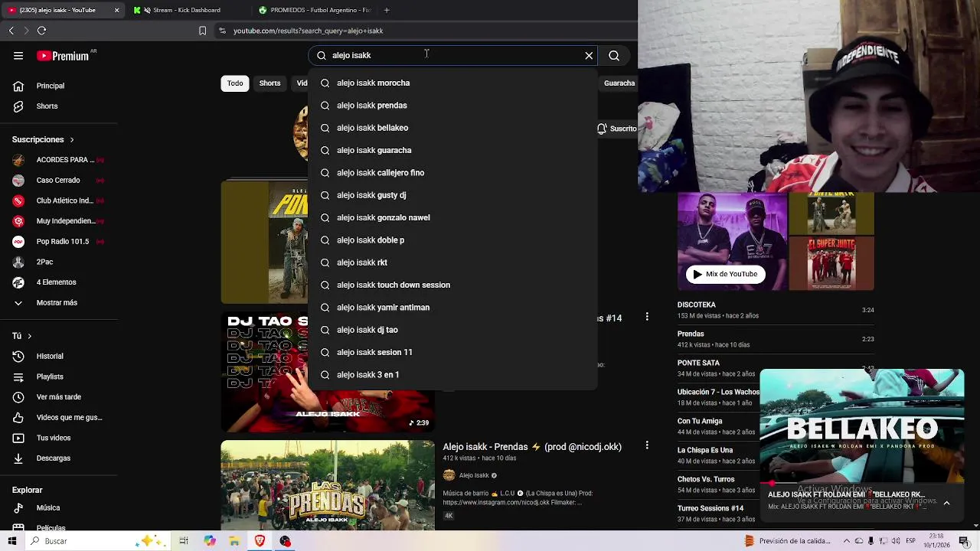Open Shorts in the sidebar
This screenshot has height=551, width=980.
click(59, 106)
